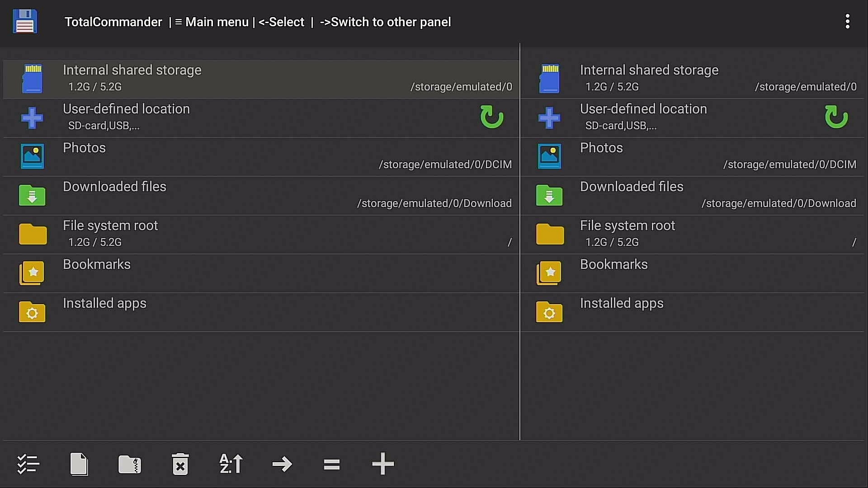
Task: Click the zip/pack folder icon
Action: click(130, 464)
